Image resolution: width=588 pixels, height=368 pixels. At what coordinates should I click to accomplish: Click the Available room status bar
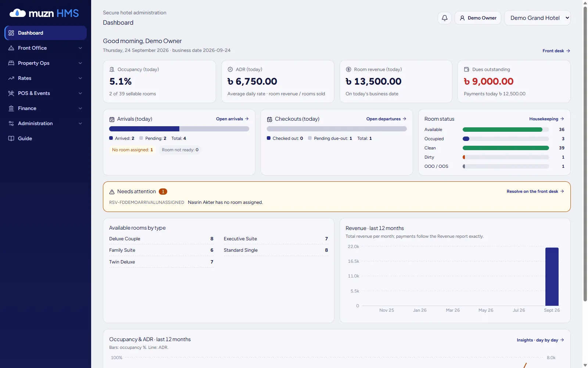(506, 130)
